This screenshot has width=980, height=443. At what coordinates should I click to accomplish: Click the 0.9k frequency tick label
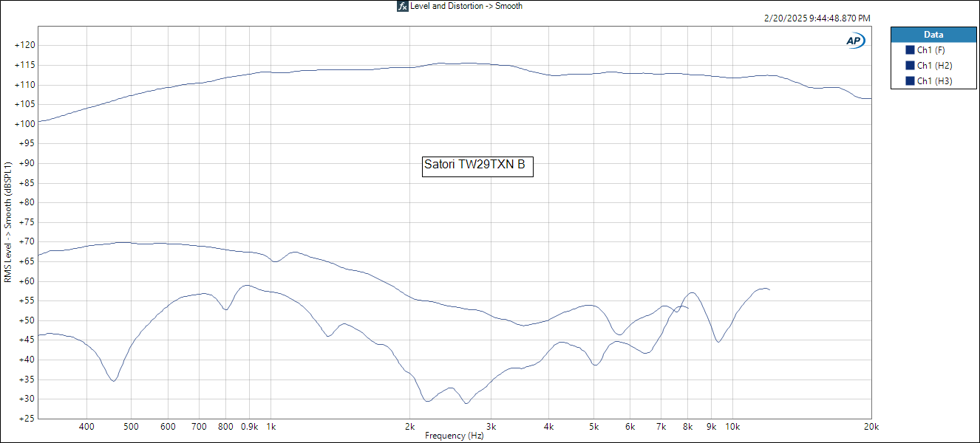(x=249, y=427)
